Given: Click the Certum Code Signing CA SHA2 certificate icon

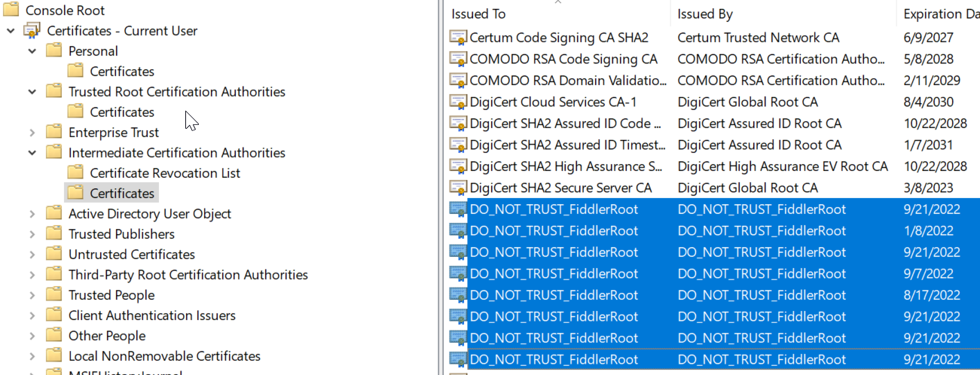Looking at the screenshot, I should pyautogui.click(x=458, y=38).
